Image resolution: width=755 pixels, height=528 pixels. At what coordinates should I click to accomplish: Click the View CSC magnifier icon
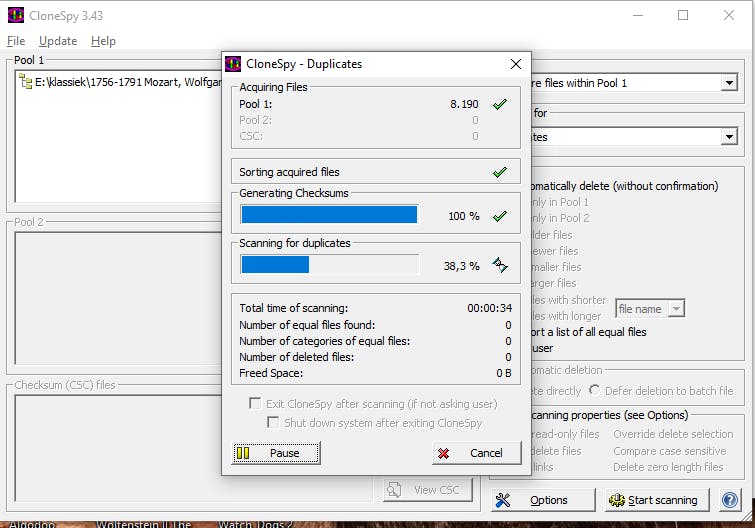(394, 490)
